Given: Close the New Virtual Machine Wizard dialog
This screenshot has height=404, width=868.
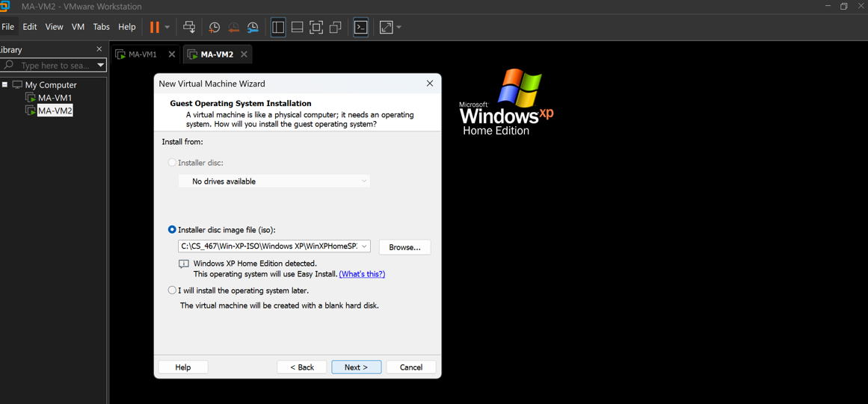Looking at the screenshot, I should (430, 84).
